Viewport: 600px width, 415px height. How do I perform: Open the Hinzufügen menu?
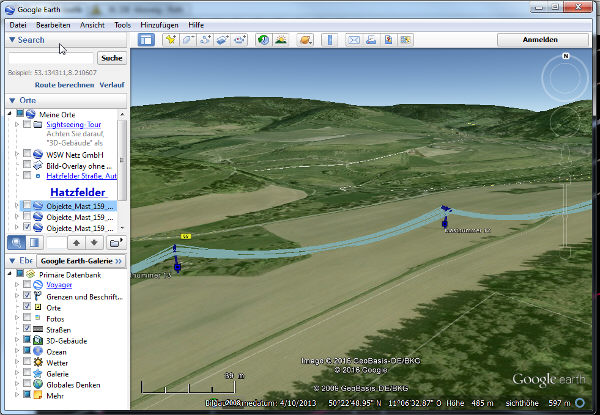pos(159,25)
